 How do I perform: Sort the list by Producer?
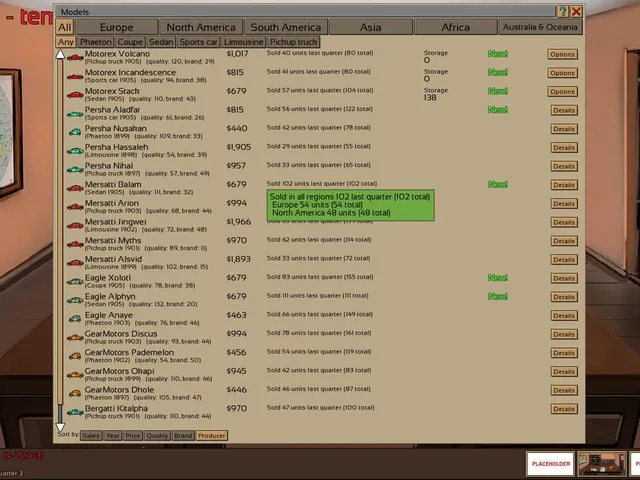[211, 436]
